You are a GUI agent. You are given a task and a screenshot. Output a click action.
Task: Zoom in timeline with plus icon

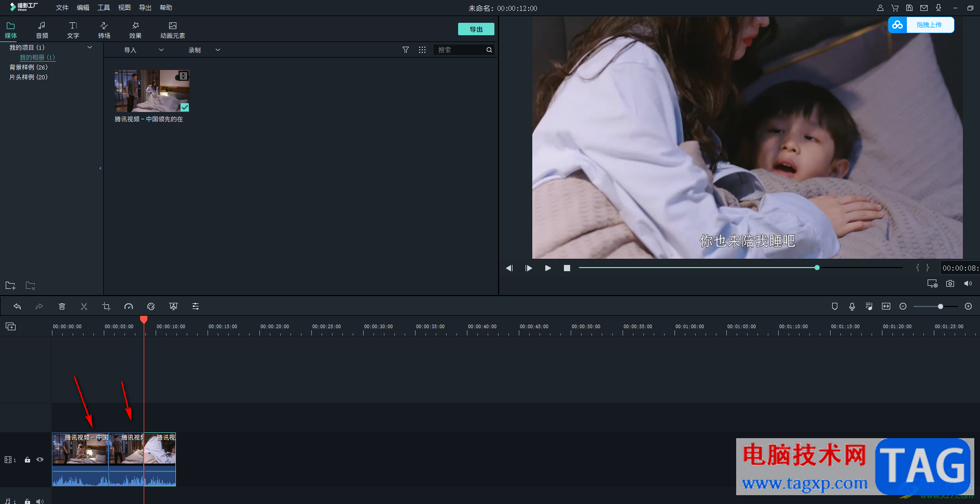(968, 306)
